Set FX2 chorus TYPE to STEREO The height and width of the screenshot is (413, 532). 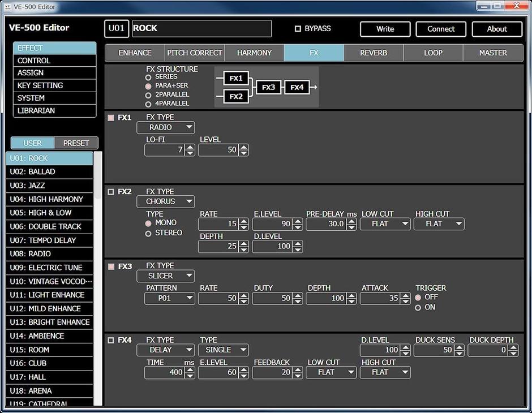[x=148, y=233]
